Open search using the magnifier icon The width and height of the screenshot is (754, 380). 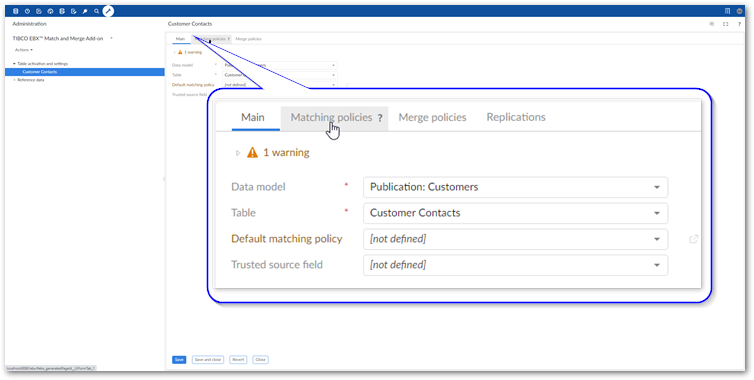click(x=97, y=11)
